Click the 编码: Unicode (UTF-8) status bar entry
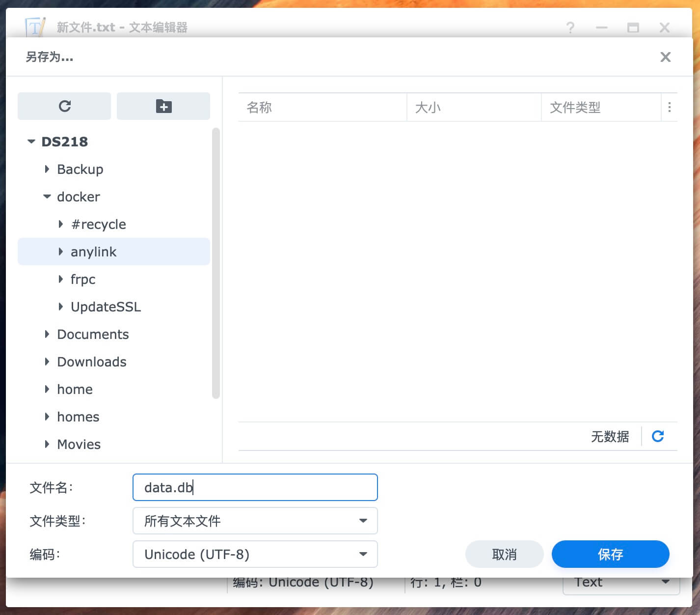Image resolution: width=700 pixels, height=615 pixels. click(303, 583)
